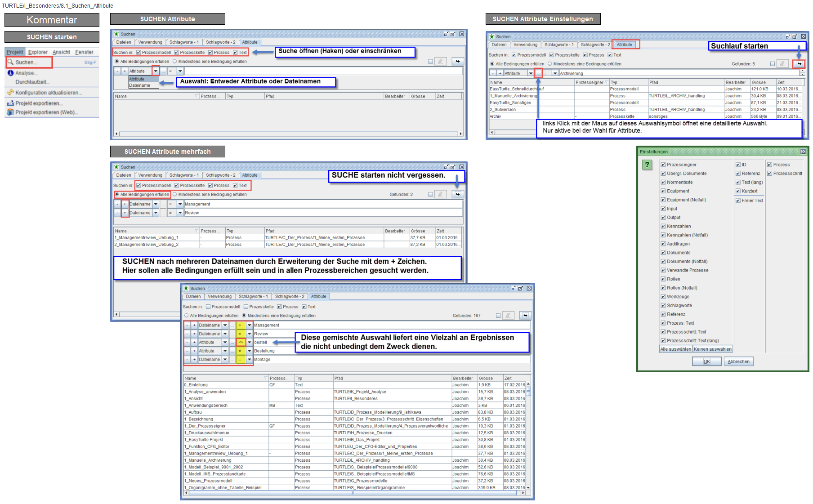Click the clear eraser button in Gefunden: 2 window
The height and width of the screenshot is (504, 813).
pos(441,194)
